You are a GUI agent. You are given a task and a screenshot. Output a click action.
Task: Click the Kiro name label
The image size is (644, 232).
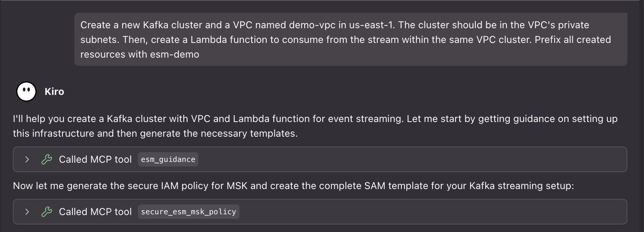55,91
